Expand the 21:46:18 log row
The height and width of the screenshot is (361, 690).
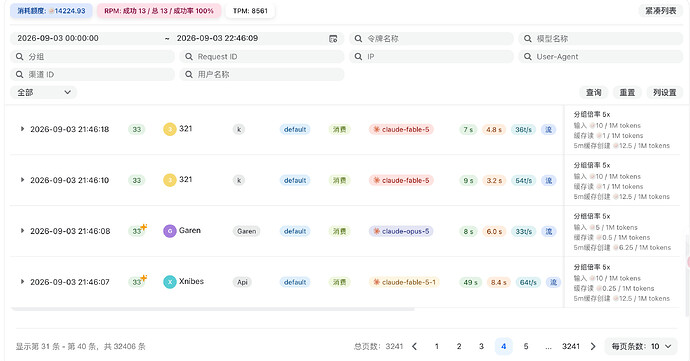22,129
